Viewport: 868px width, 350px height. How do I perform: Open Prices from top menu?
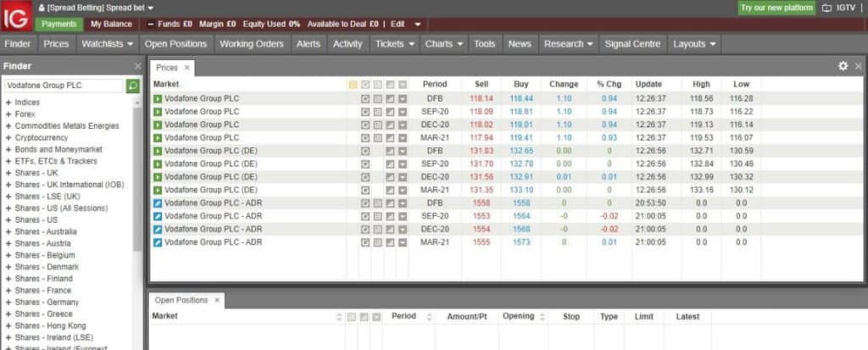click(x=57, y=44)
